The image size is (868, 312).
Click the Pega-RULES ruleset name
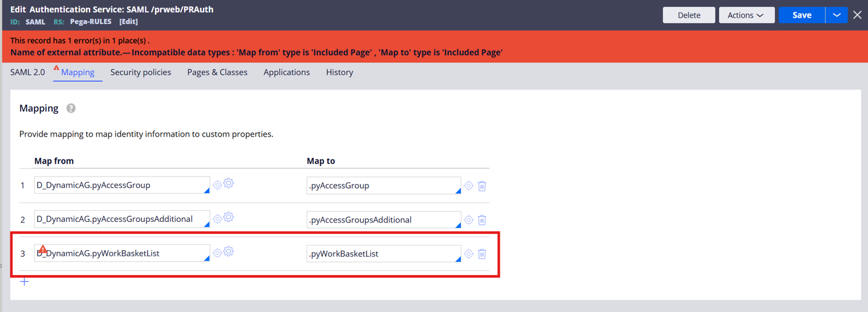click(x=91, y=22)
